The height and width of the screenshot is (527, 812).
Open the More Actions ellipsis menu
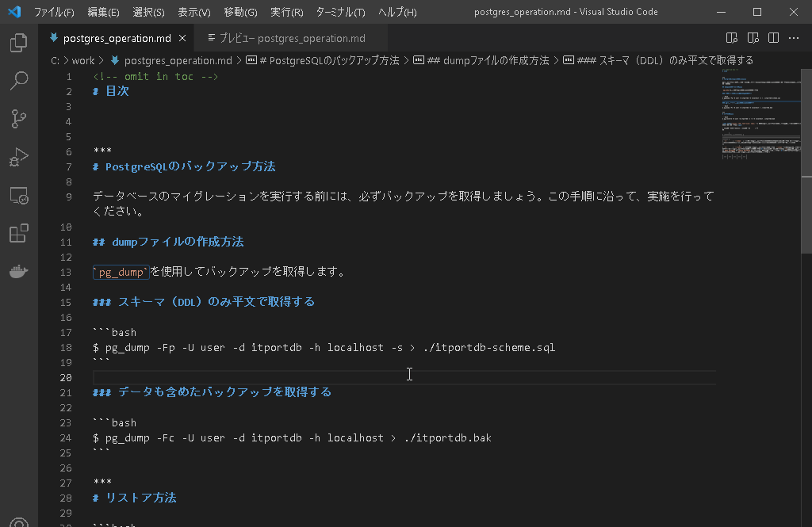pos(793,38)
